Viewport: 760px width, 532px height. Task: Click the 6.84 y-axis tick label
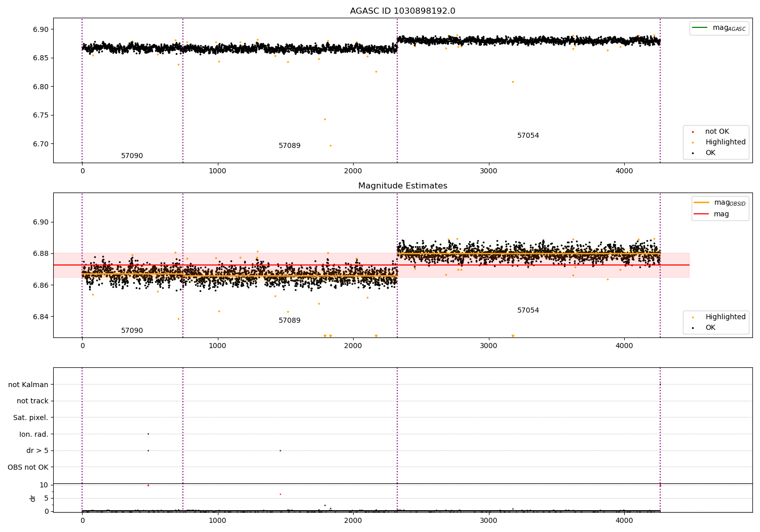coord(40,317)
